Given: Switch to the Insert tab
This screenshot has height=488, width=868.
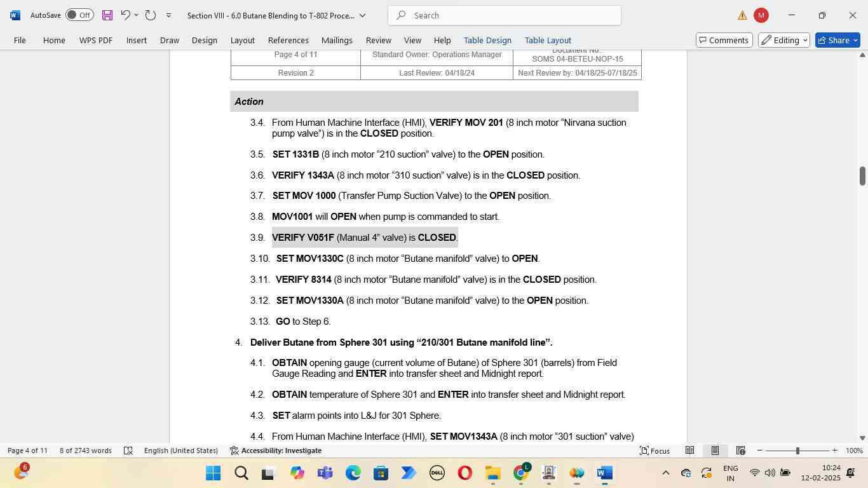Looking at the screenshot, I should [137, 40].
